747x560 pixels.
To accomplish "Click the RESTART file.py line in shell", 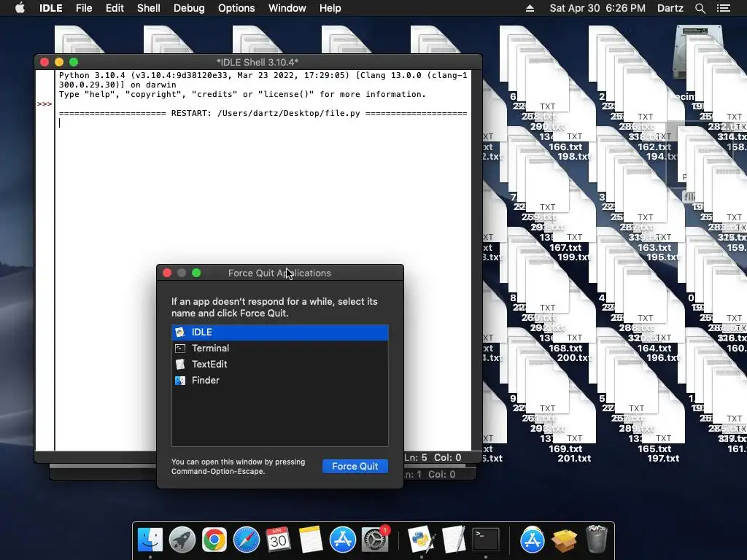I will point(263,113).
